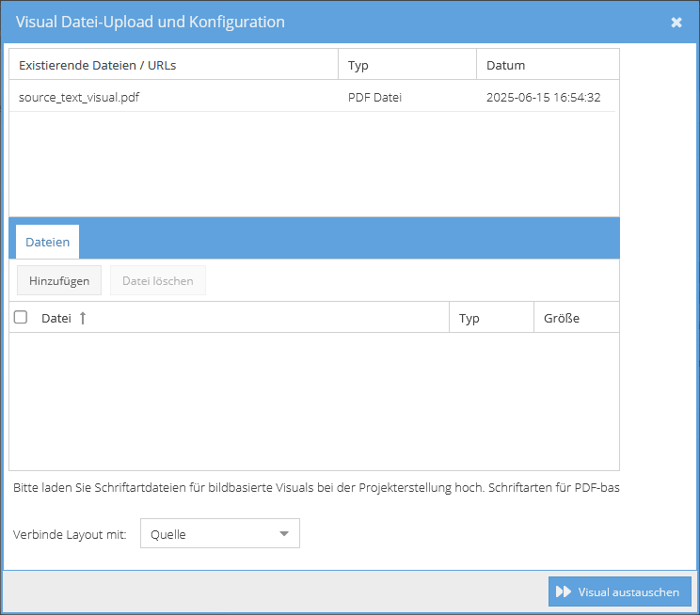Close the Visual Datei-Upload dialog

[676, 23]
